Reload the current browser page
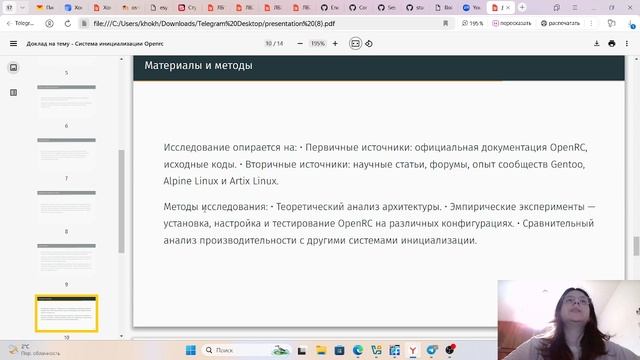The width and height of the screenshot is (640, 360). [x=68, y=24]
